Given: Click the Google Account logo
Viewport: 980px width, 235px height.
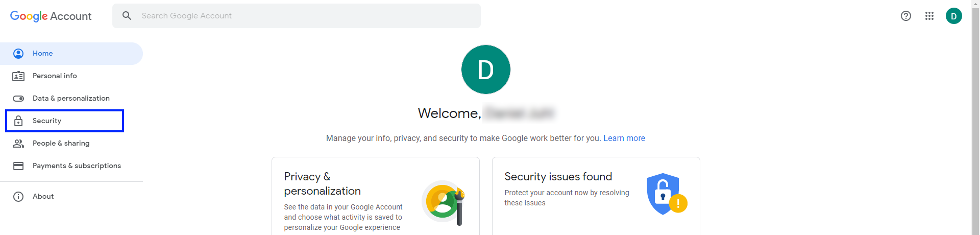Looking at the screenshot, I should (51, 16).
